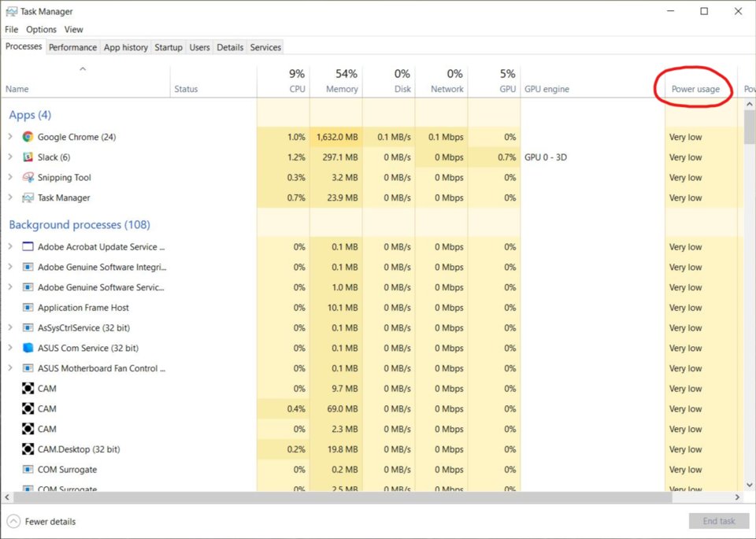Click the horizontal scrollbar at the bottom

click(x=339, y=497)
